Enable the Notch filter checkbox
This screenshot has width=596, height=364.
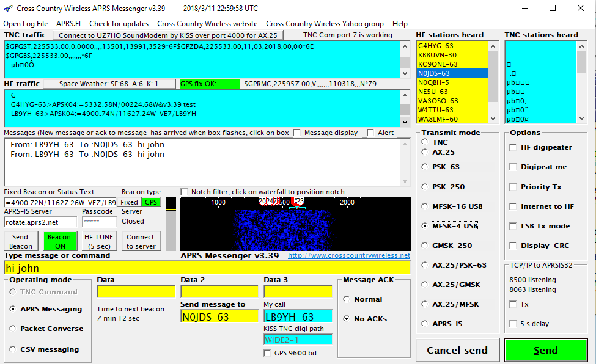tap(185, 192)
